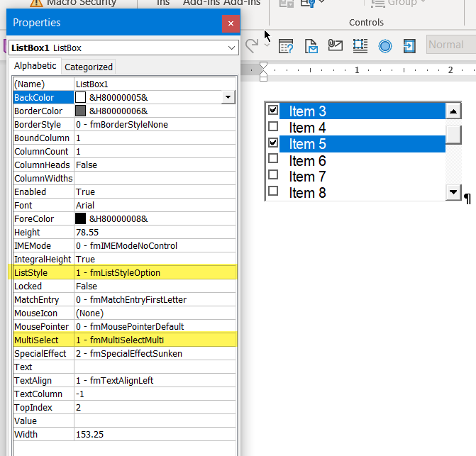The height and width of the screenshot is (456, 476).
Task: Check the Item 6 checkbox
Action: (273, 158)
